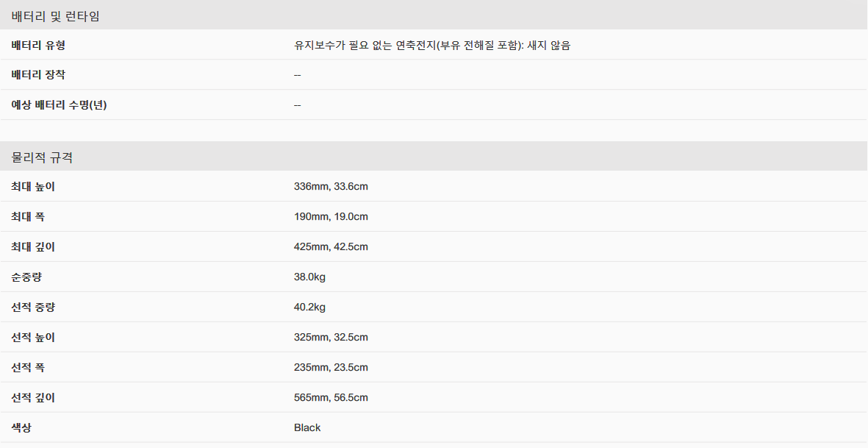Click the 최대 높이 row label
The width and height of the screenshot is (868, 448).
(x=33, y=187)
